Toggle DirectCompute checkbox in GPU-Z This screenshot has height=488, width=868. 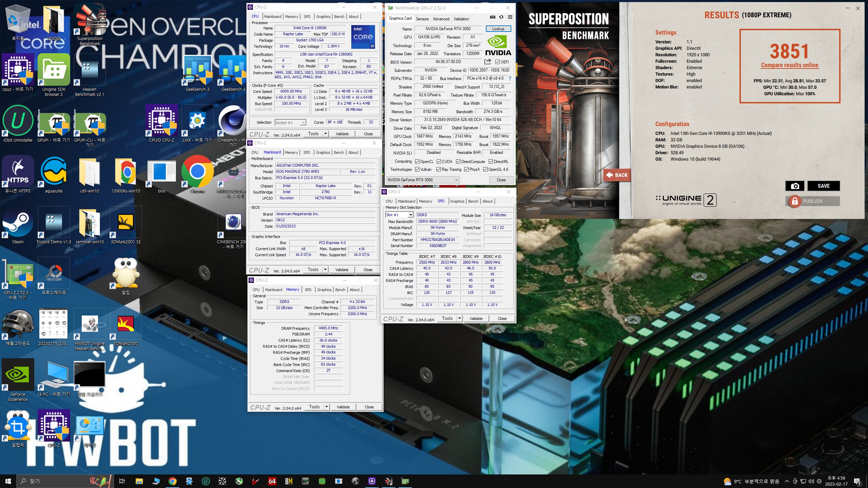point(458,162)
